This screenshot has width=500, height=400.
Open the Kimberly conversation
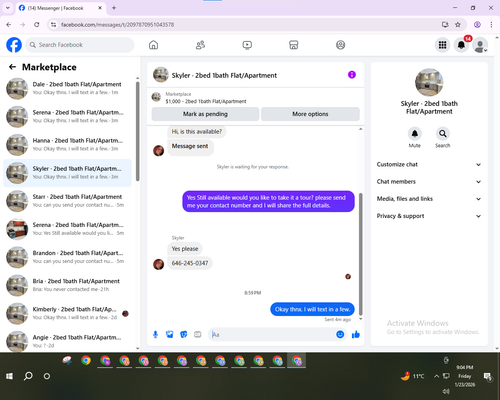(67, 314)
